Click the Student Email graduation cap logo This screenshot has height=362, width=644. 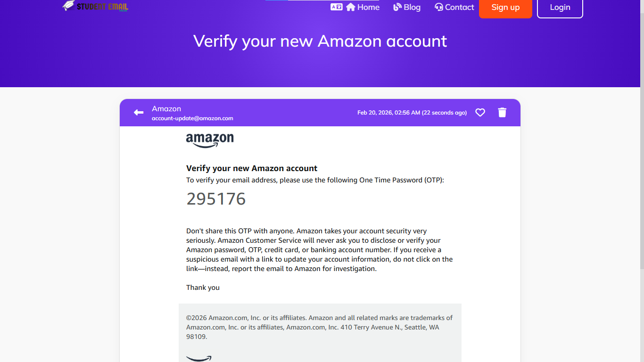[x=69, y=6]
